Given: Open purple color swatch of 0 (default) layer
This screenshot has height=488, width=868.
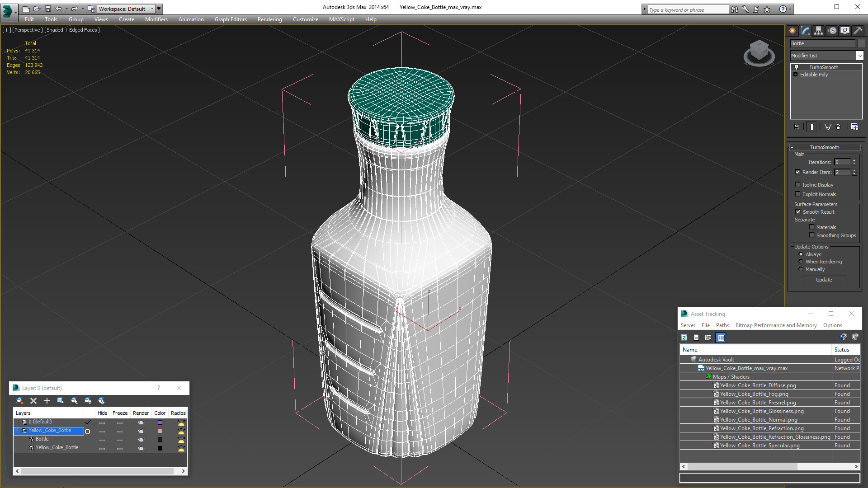Looking at the screenshot, I should coord(160,422).
